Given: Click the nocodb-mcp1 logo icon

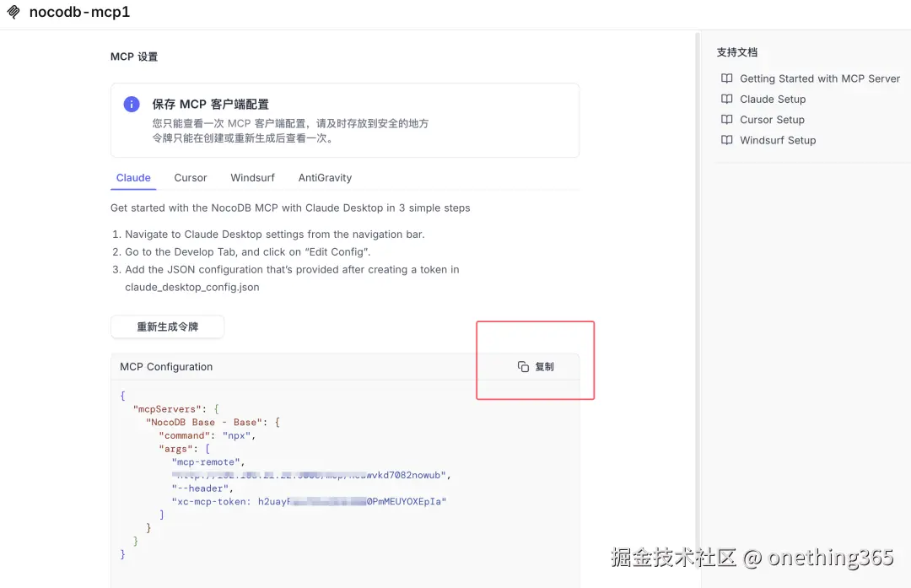Looking at the screenshot, I should [x=13, y=12].
